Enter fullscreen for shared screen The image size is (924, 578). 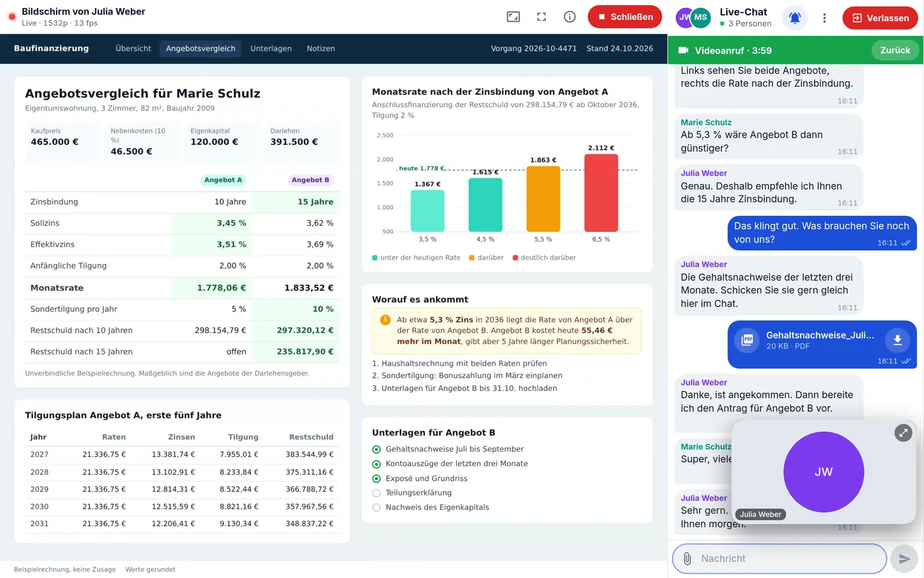(542, 17)
